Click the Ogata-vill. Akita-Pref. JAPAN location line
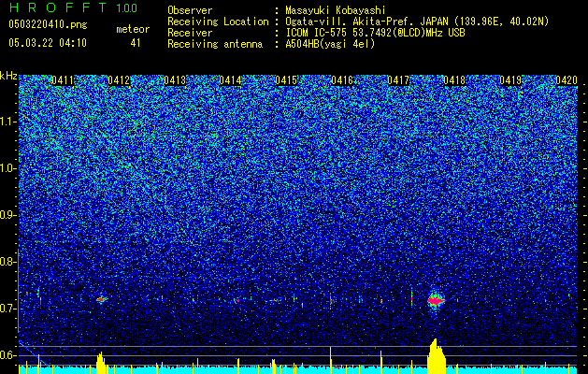Image resolution: width=588 pixels, height=374 pixels. click(x=417, y=22)
